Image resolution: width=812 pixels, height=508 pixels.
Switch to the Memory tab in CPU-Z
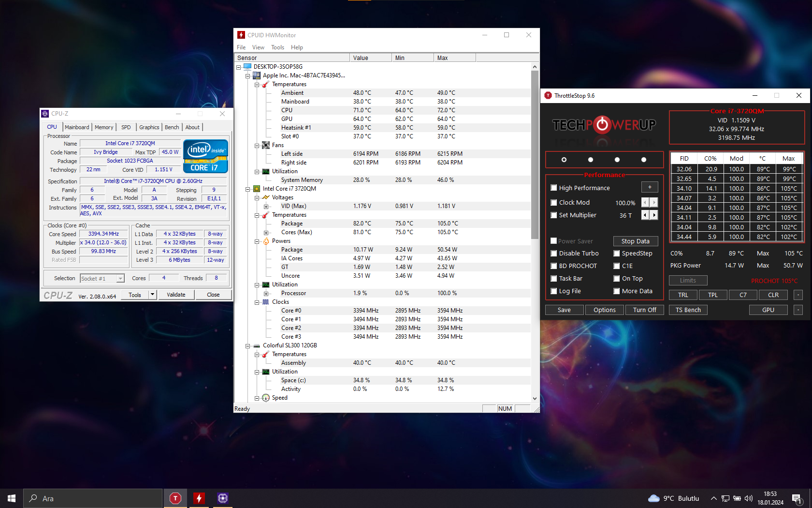tap(104, 127)
